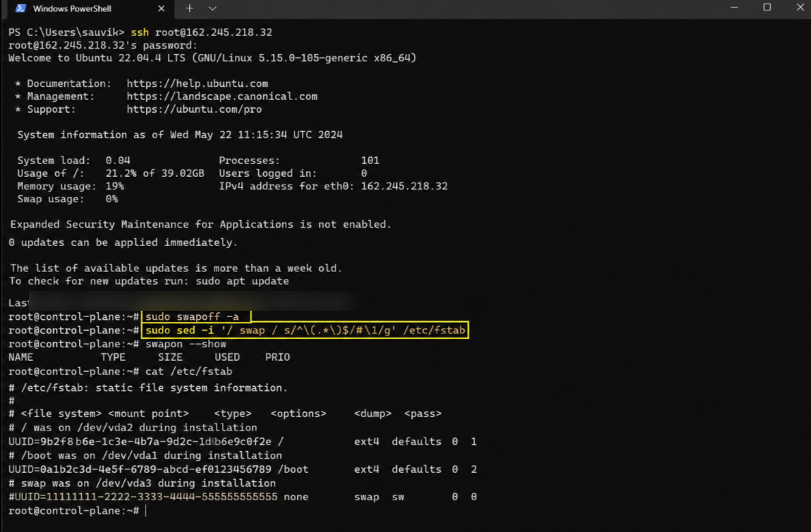Click the 'ssh root@162.245.218.32' command text
Screen dimensions: 811x532
[201, 32]
